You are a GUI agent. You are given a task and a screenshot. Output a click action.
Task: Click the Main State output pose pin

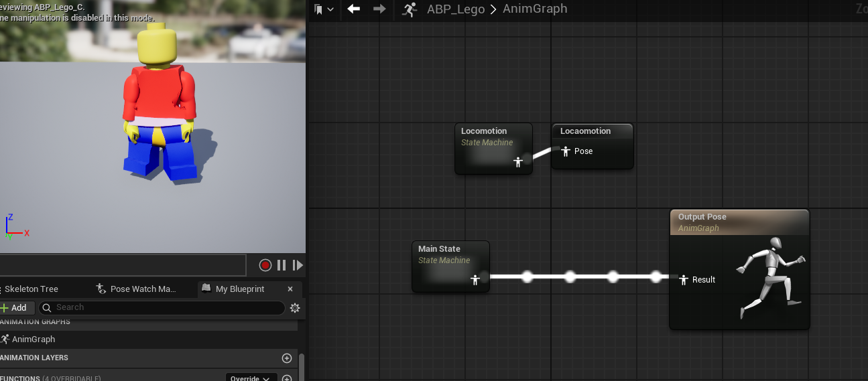pyautogui.click(x=475, y=280)
